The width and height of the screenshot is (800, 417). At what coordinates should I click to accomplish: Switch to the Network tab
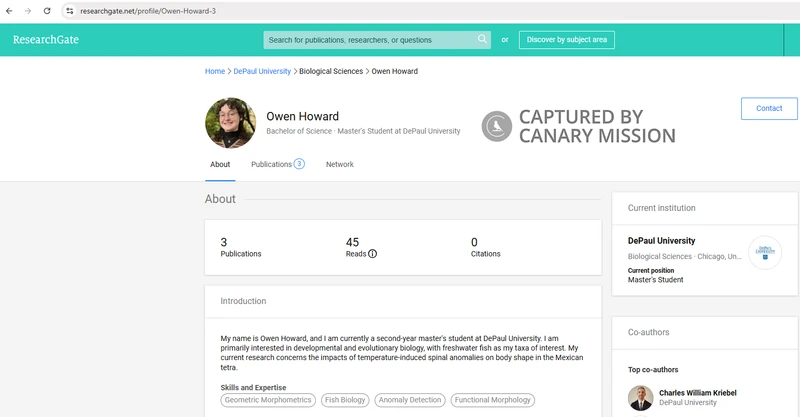click(340, 164)
